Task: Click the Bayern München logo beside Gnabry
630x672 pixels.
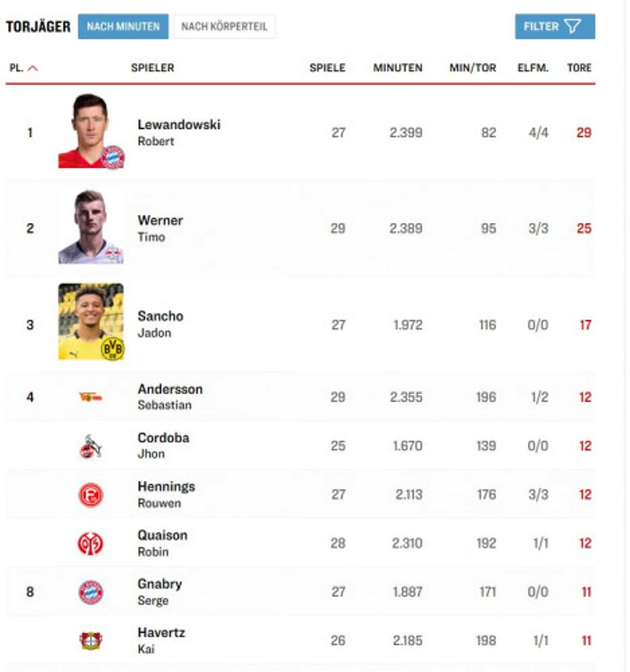Action: coord(91,592)
